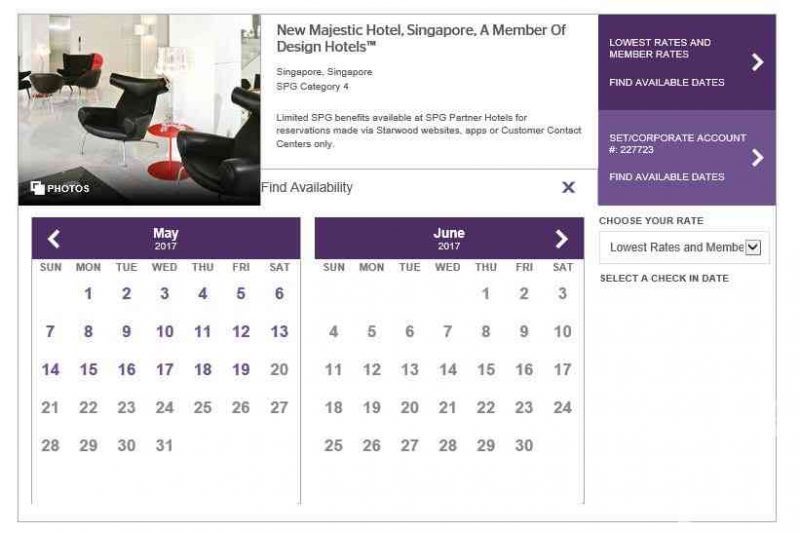The height and width of the screenshot is (533, 800).
Task: Choose May 19 in the calendar
Action: 241,369
